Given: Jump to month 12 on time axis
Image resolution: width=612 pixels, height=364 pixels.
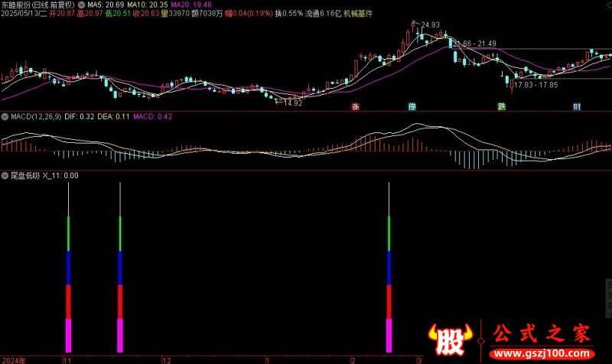Looking at the screenshot, I should click(167, 360).
